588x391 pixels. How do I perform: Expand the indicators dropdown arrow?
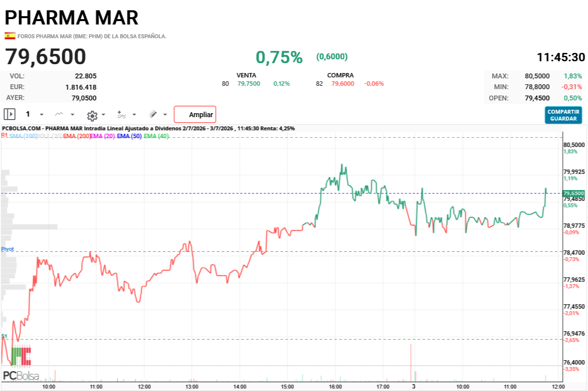(x=134, y=115)
